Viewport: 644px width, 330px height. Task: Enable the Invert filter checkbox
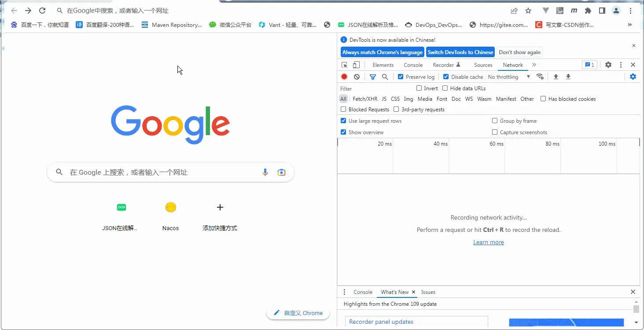tap(419, 88)
